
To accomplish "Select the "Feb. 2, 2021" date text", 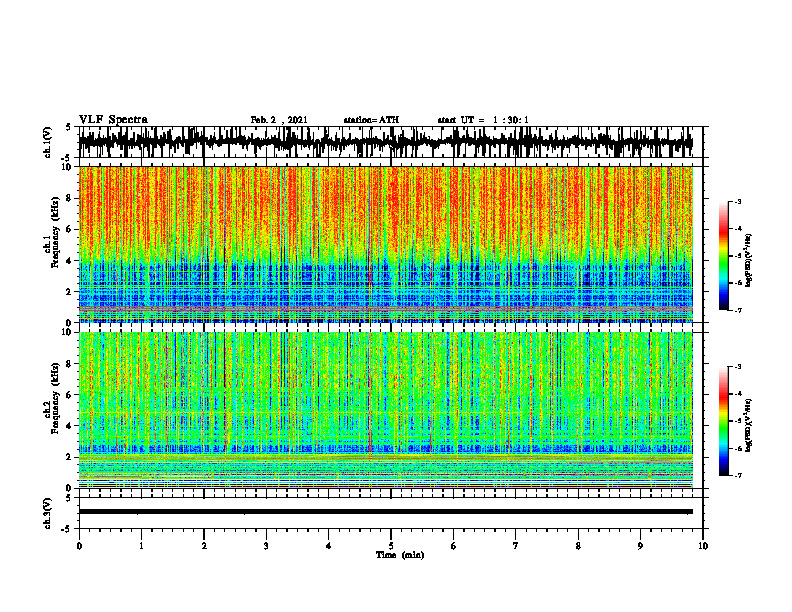I will 279,120.
